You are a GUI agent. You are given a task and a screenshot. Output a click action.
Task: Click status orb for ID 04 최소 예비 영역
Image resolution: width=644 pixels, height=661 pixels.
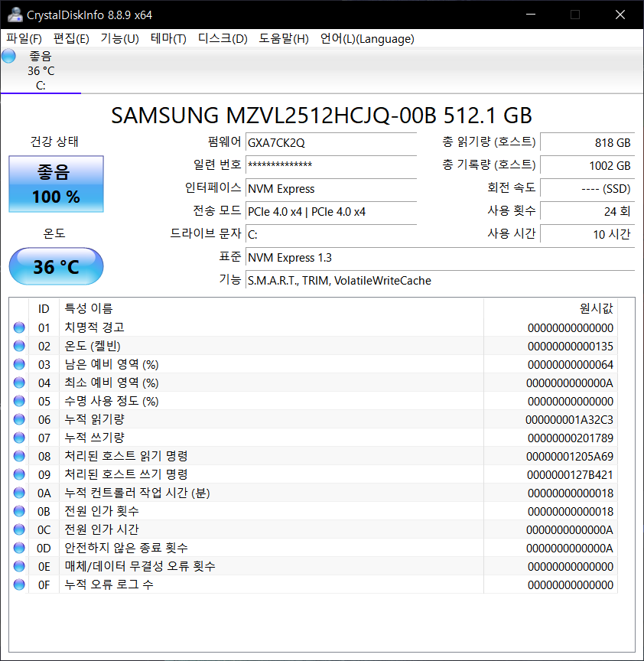pos(19,383)
